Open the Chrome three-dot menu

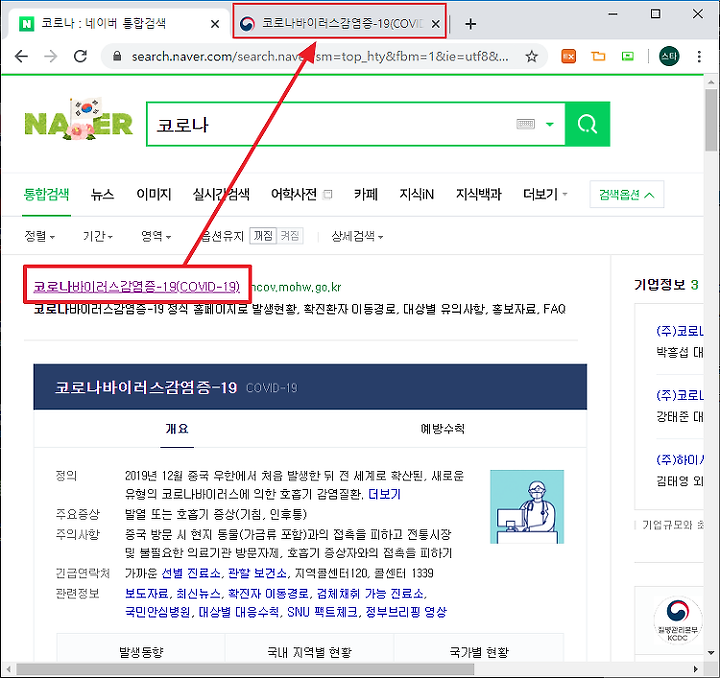(x=699, y=56)
